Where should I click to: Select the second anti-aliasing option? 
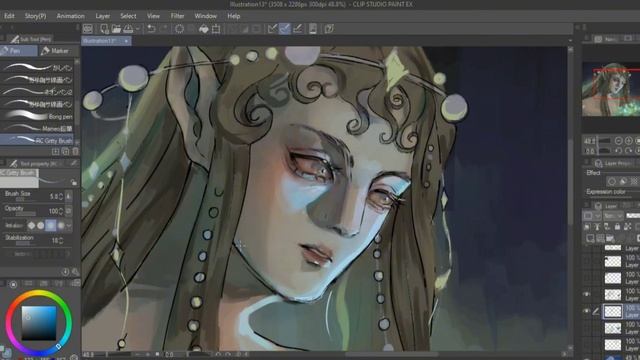[41, 225]
